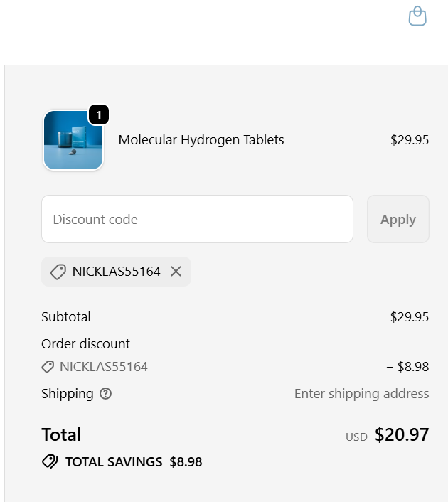This screenshot has width=448, height=502.
Task: Click the Enter shipping address text
Action: click(361, 394)
